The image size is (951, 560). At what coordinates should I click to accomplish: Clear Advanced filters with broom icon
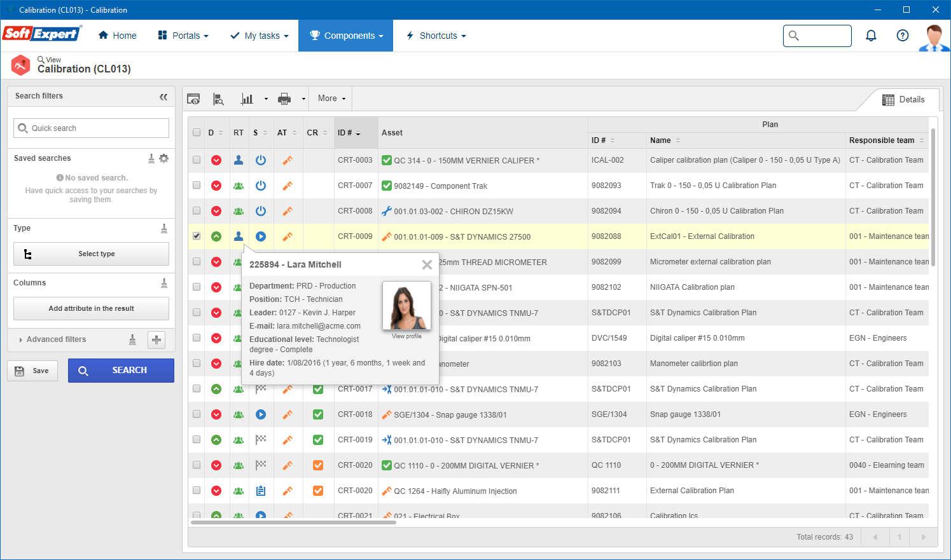132,339
